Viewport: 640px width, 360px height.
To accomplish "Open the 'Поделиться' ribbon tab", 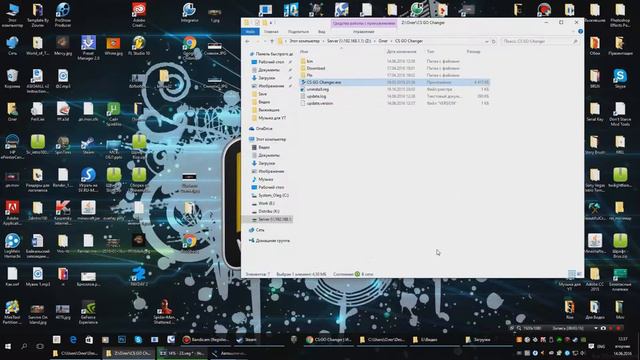I will [298, 31].
